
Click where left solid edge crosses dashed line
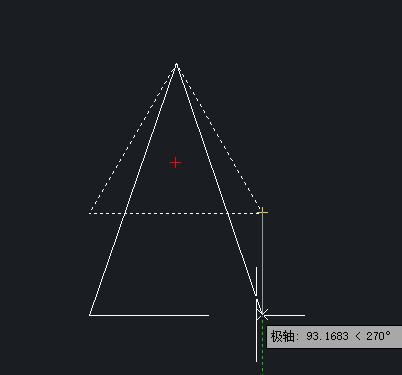(x=124, y=213)
